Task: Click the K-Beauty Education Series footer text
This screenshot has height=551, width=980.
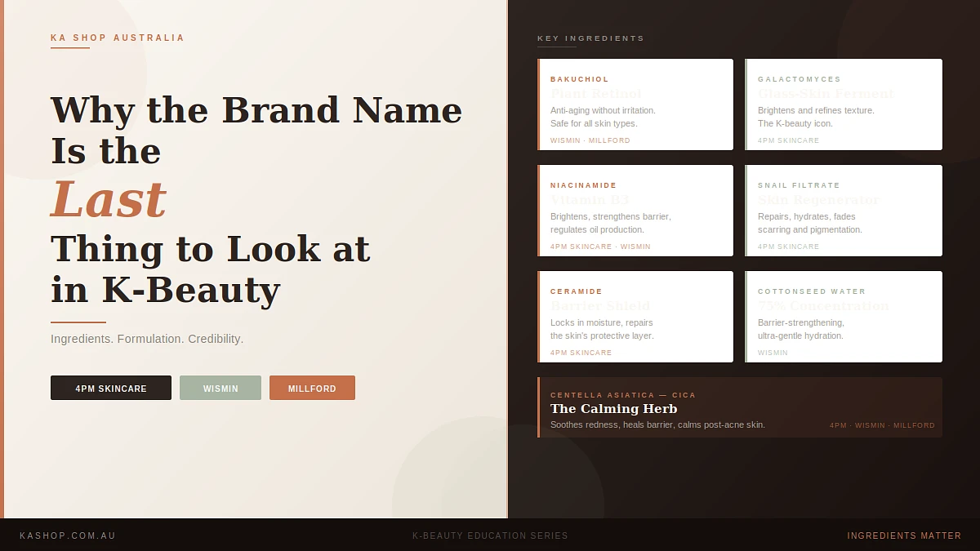Action: click(x=490, y=536)
